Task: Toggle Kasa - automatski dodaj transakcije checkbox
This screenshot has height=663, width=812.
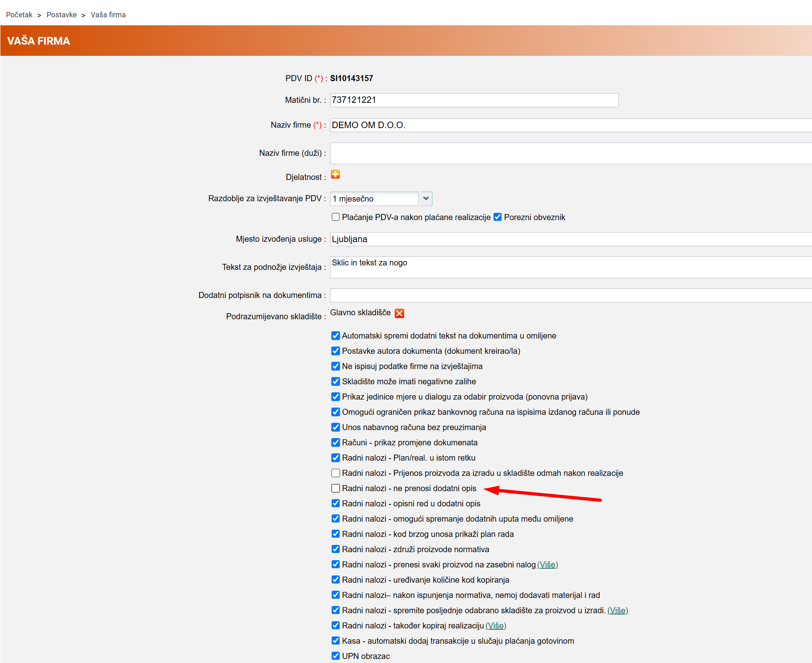Action: (336, 641)
